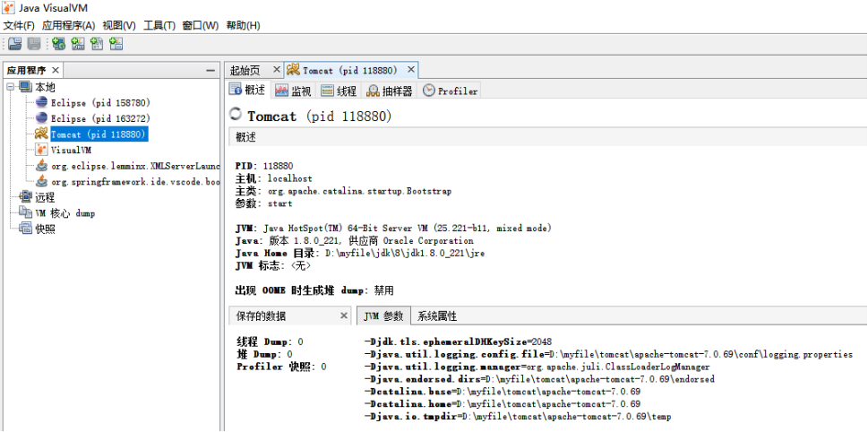Click the Add Remote Host toolbar icon

tap(59, 44)
